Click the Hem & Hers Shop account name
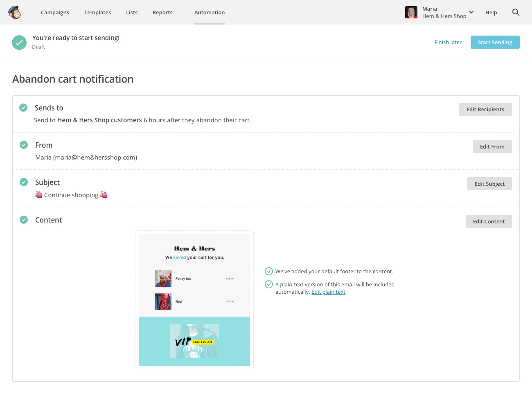The height and width of the screenshot is (405, 532). 444,16
